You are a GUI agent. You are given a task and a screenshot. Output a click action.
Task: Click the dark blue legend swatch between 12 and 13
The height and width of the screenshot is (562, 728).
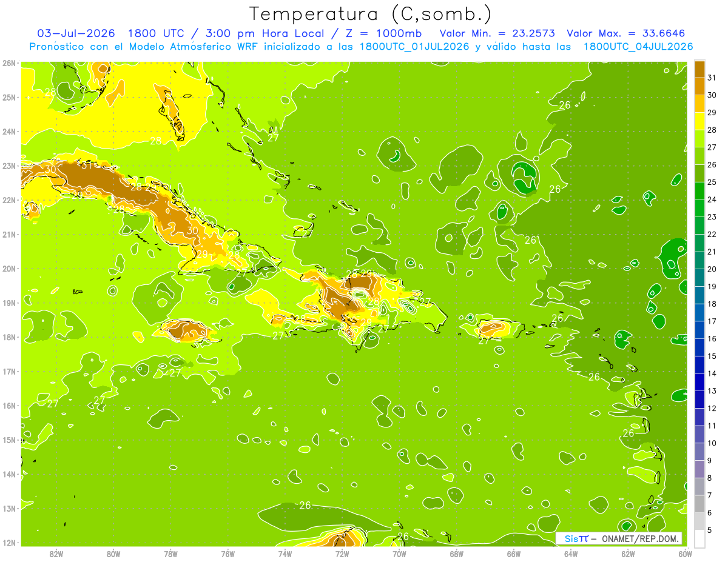(x=699, y=400)
